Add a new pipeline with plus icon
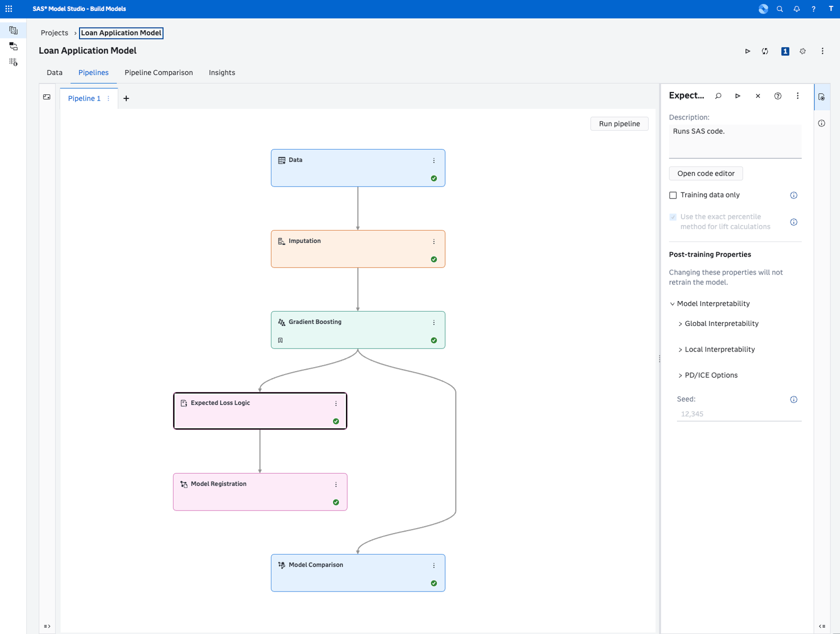The image size is (840, 634). point(126,98)
